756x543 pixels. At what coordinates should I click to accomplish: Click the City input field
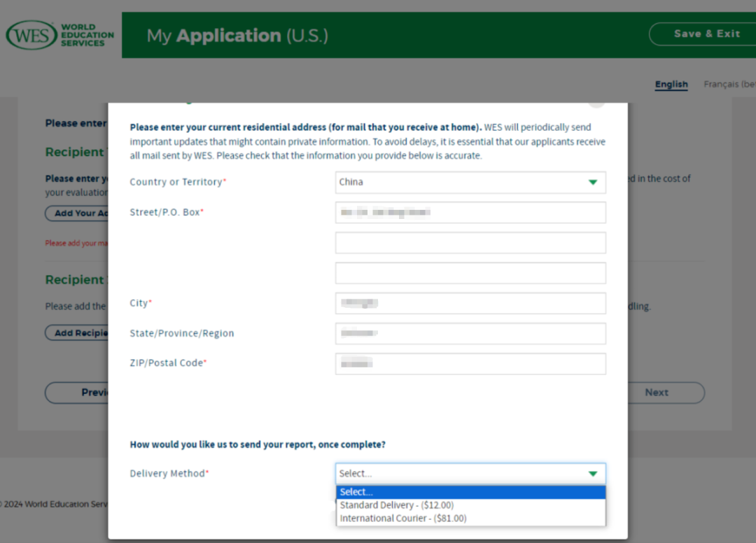[x=470, y=304]
